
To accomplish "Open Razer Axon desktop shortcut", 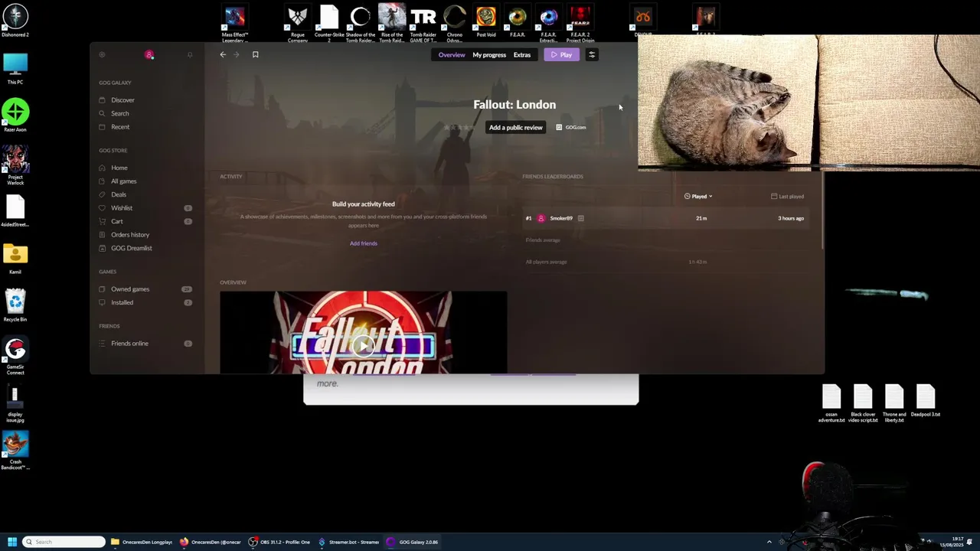I will (15, 116).
